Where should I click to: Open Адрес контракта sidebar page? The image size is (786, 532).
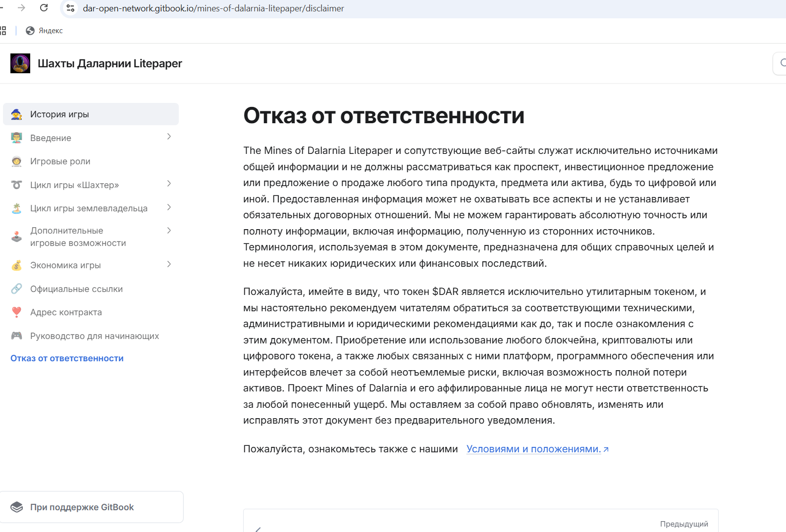tap(66, 312)
